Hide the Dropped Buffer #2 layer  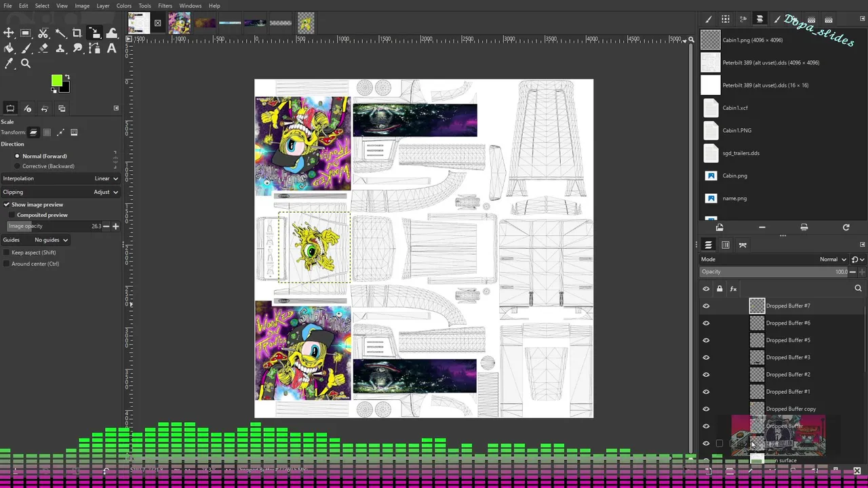[x=706, y=374]
